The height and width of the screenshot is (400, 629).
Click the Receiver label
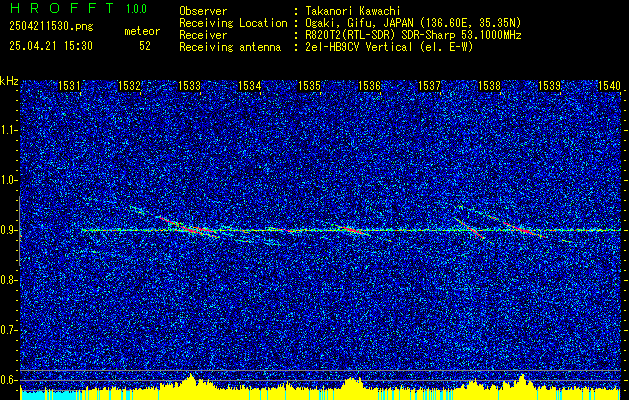tap(203, 35)
